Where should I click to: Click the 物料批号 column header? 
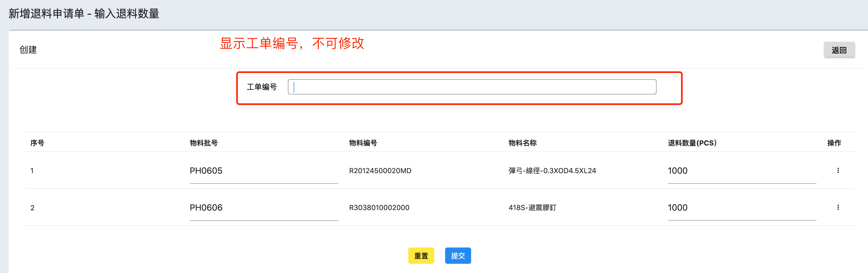[204, 143]
